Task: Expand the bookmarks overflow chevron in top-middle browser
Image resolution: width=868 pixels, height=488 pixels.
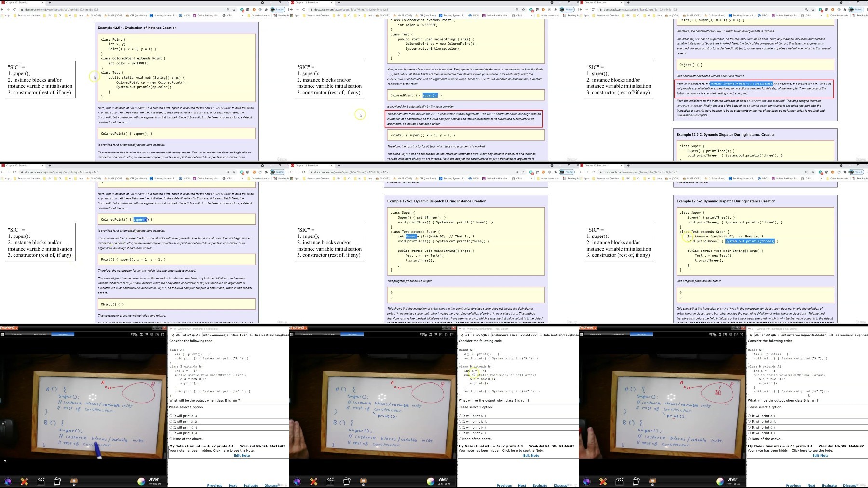Action: point(532,15)
